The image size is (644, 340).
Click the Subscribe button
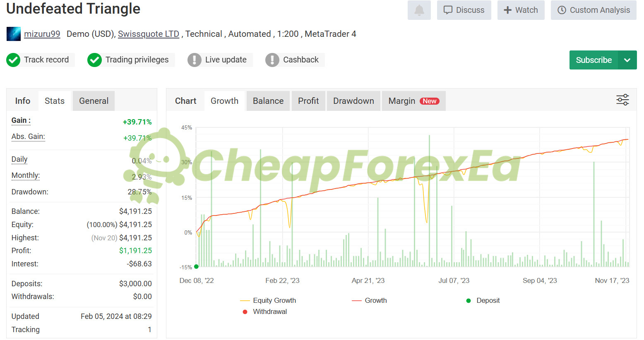[594, 60]
